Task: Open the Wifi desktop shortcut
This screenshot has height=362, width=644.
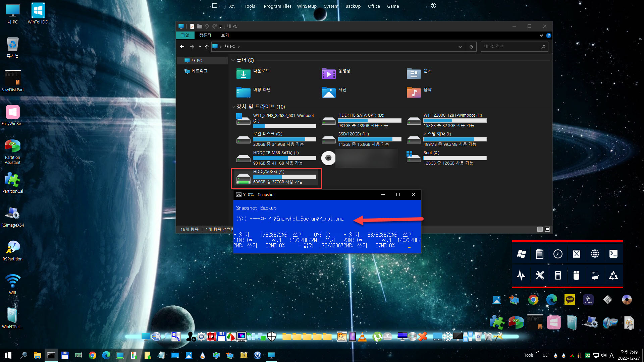Action: click(13, 284)
